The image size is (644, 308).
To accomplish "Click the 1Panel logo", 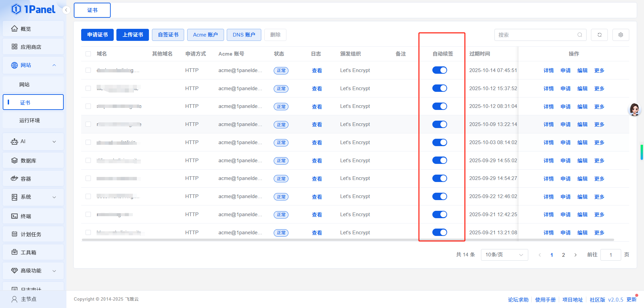I will (33, 9).
